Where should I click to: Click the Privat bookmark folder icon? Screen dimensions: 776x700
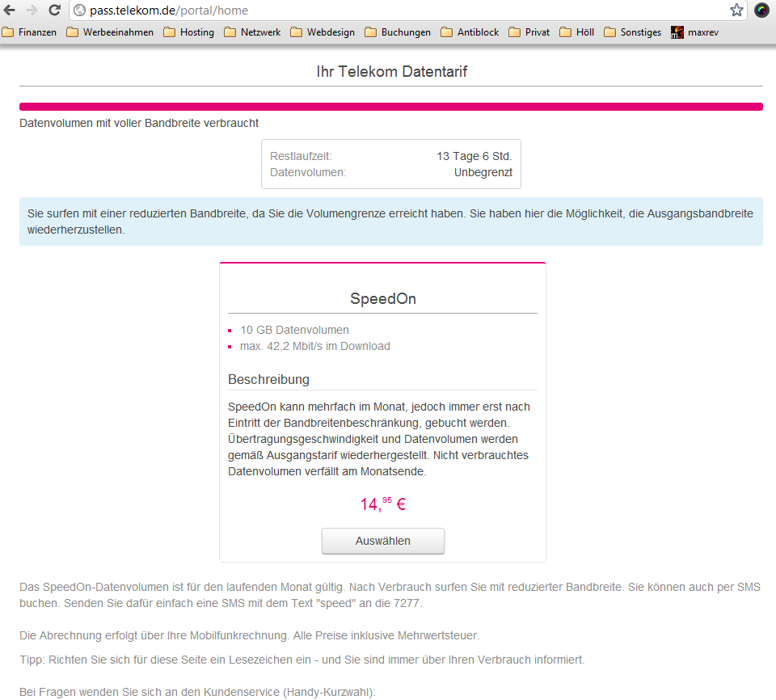tap(512, 32)
